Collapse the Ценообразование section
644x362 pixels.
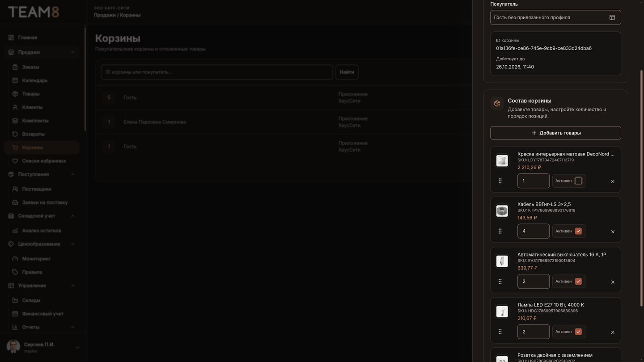(x=73, y=244)
